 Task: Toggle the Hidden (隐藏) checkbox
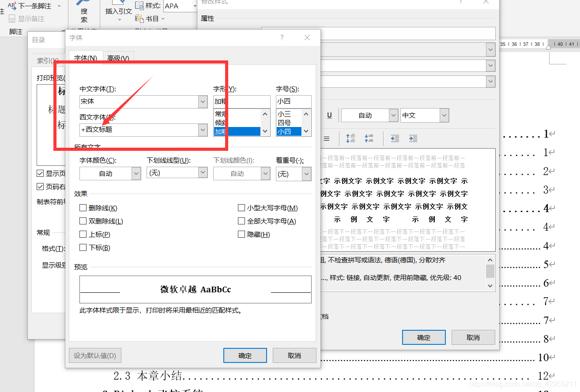pyautogui.click(x=241, y=234)
